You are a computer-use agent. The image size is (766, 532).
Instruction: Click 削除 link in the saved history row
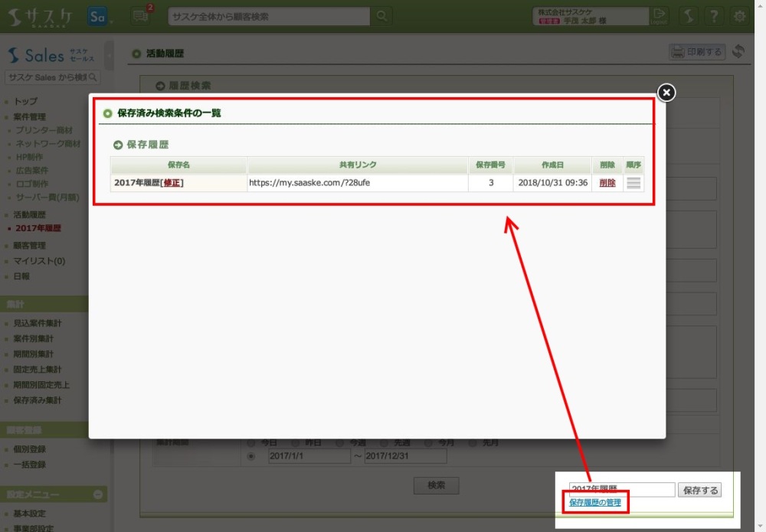coord(607,183)
